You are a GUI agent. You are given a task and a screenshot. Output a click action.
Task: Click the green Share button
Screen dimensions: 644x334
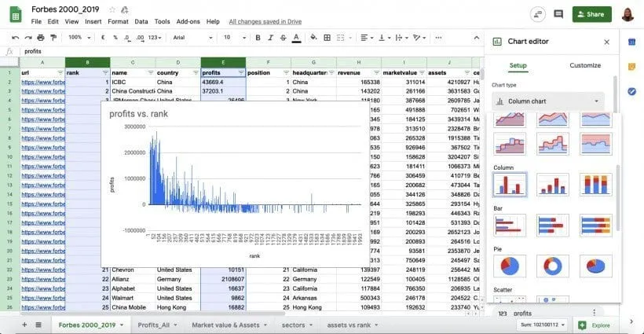pyautogui.click(x=591, y=14)
